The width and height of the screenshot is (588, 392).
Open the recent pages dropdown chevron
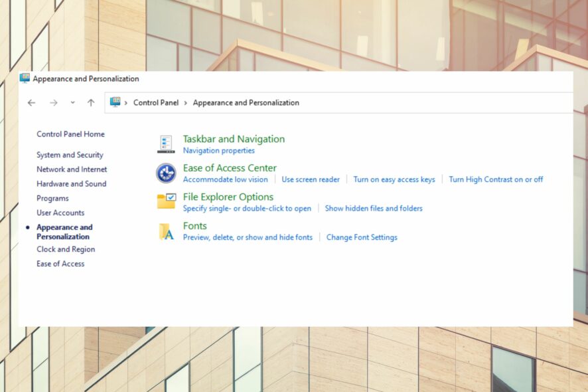72,102
